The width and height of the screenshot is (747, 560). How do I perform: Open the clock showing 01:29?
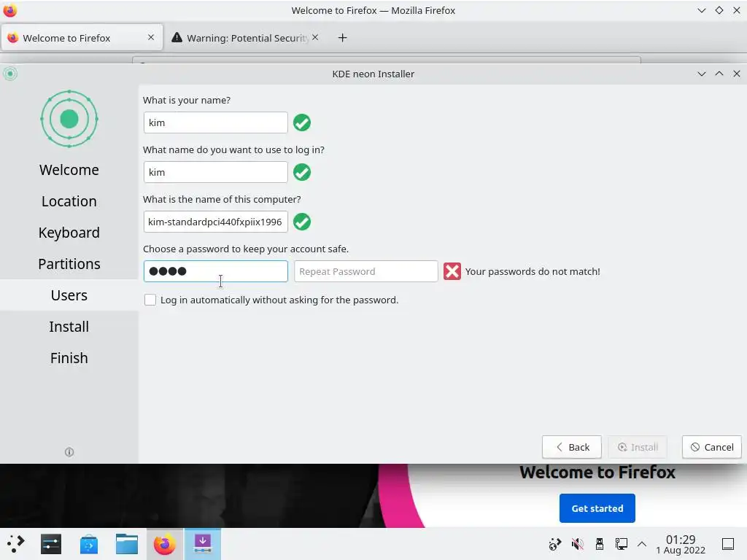pyautogui.click(x=681, y=544)
